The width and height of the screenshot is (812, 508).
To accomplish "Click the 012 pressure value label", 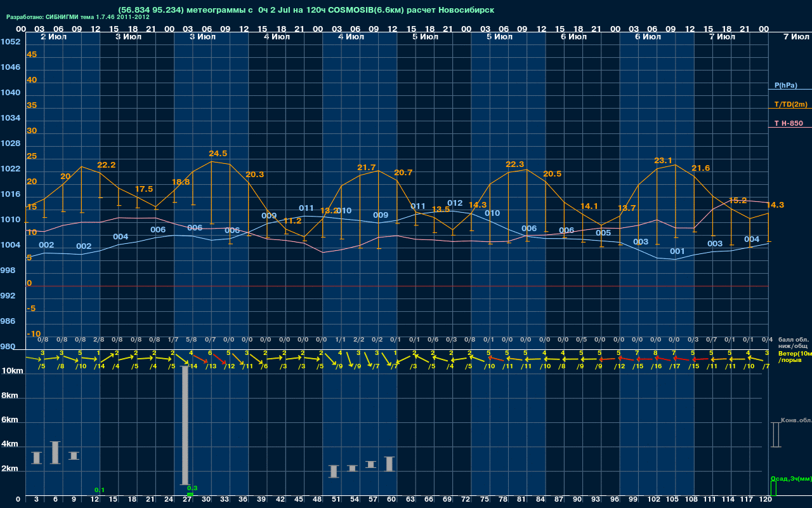I will [x=455, y=203].
